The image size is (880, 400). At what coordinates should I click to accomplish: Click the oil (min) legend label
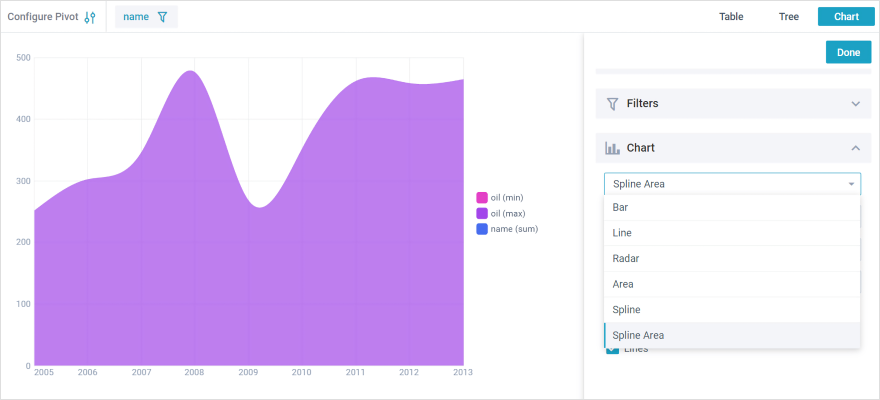coord(507,197)
